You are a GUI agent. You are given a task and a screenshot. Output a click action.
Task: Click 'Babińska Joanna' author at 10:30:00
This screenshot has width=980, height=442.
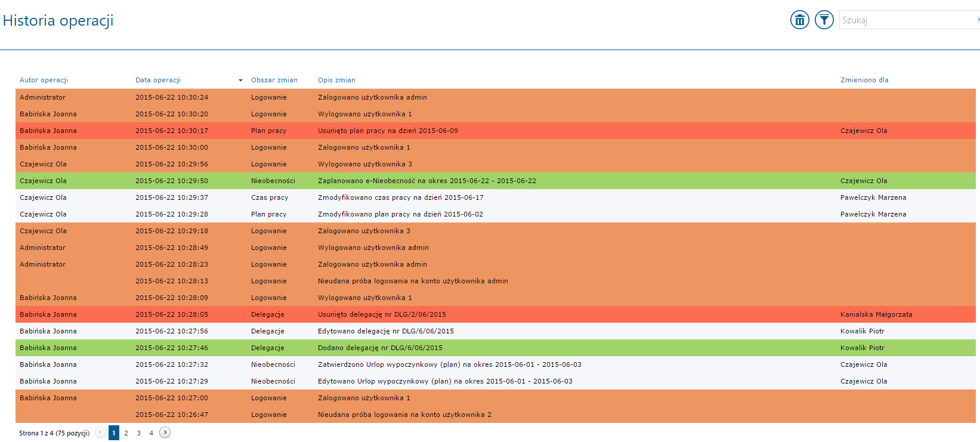click(x=48, y=147)
